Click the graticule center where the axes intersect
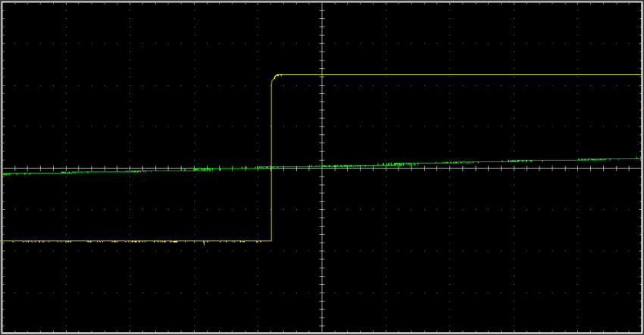Viewport: 644px width, 335px height. pyautogui.click(x=322, y=168)
